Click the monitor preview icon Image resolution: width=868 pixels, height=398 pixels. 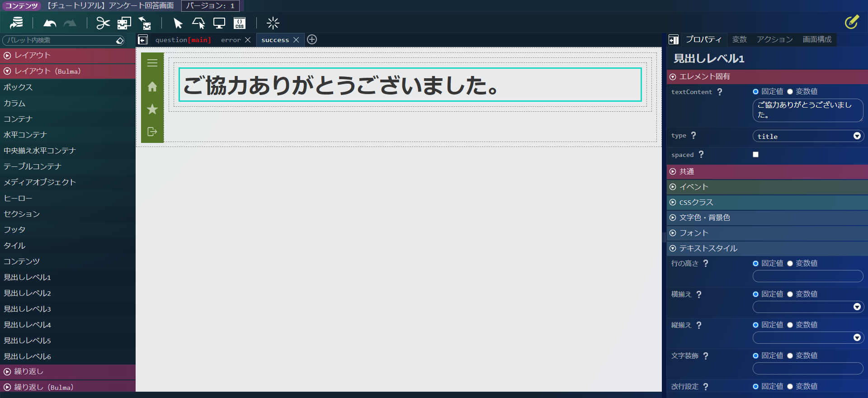pyautogui.click(x=219, y=23)
